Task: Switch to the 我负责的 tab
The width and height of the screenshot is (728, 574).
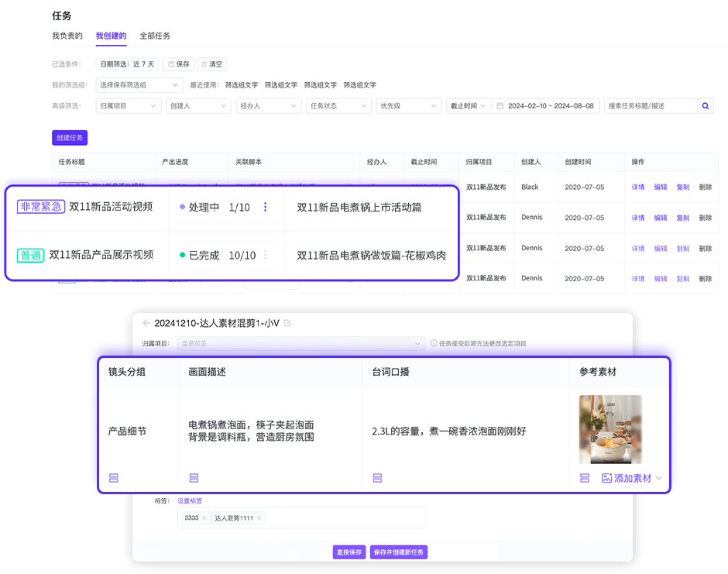Action: click(67, 36)
